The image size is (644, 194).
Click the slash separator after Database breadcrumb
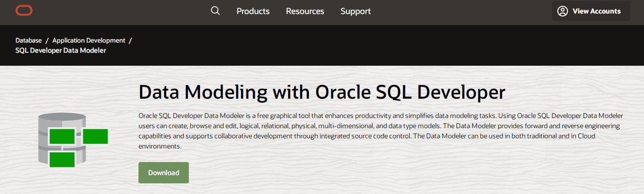47,41
